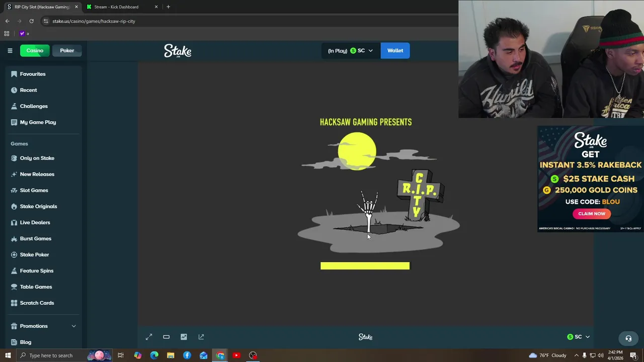Open the live support headset button
Image resolution: width=644 pixels, height=362 pixels.
(628, 338)
